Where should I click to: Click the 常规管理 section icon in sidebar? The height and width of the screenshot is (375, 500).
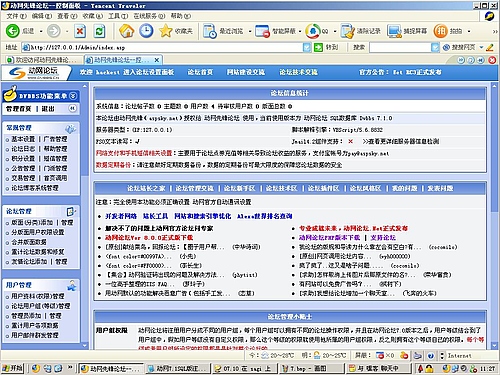[70, 129]
